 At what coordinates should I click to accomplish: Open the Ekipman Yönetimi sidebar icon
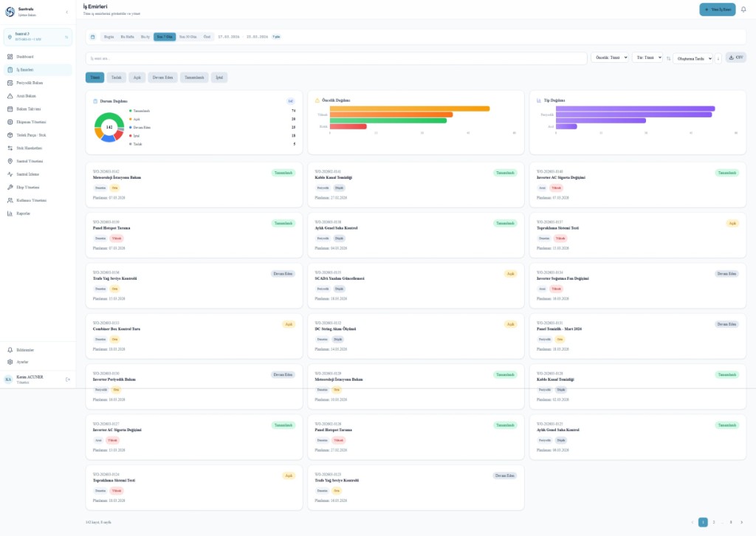pyautogui.click(x=10, y=122)
